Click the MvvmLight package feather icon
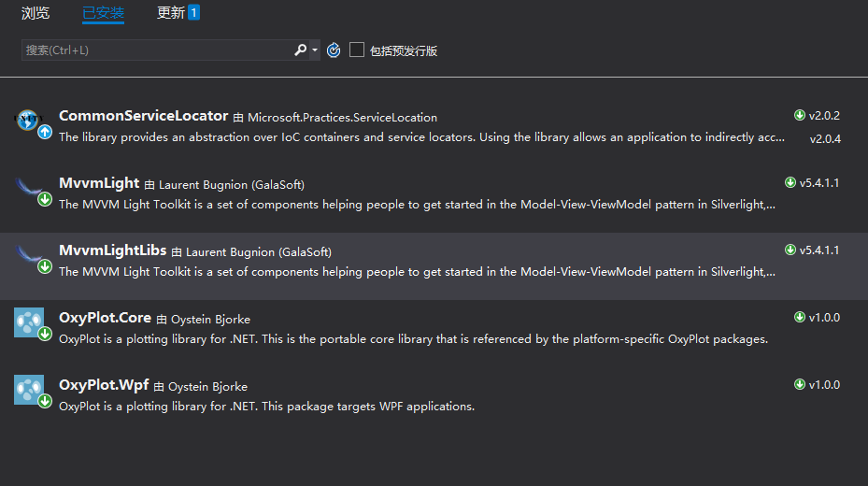868x486 pixels. 29,188
